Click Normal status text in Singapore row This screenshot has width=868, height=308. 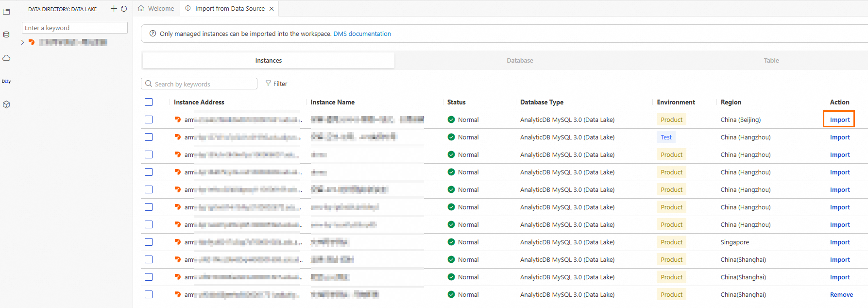pos(468,242)
